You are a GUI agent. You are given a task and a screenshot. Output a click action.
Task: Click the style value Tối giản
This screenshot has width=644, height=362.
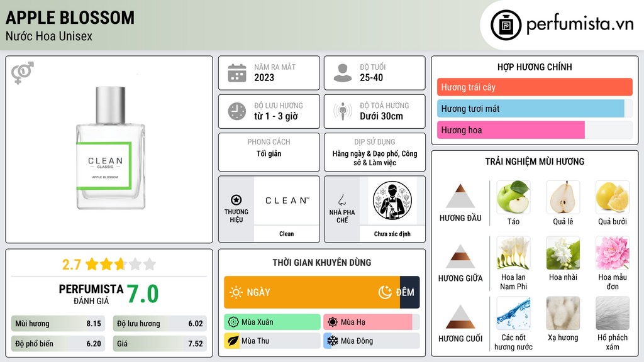click(x=269, y=153)
